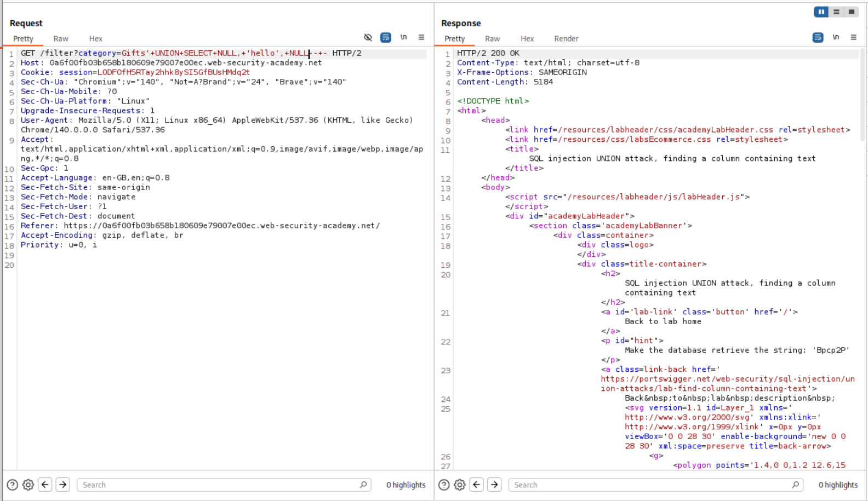Go to previous match in Request search

click(x=45, y=485)
